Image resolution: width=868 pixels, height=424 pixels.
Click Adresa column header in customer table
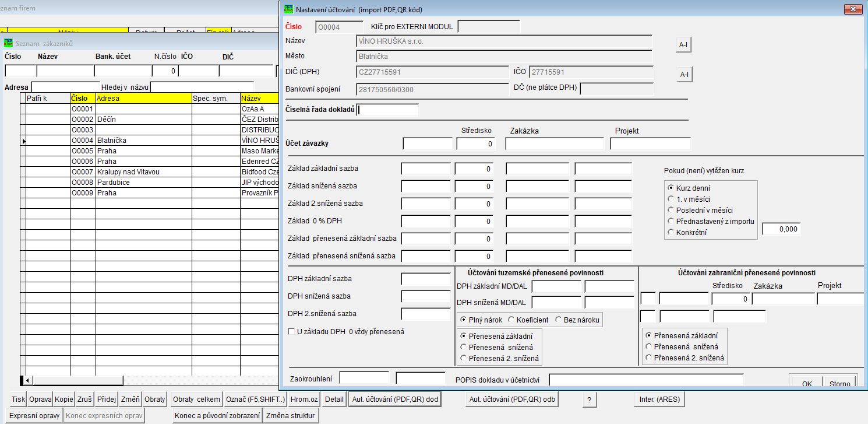click(x=143, y=99)
